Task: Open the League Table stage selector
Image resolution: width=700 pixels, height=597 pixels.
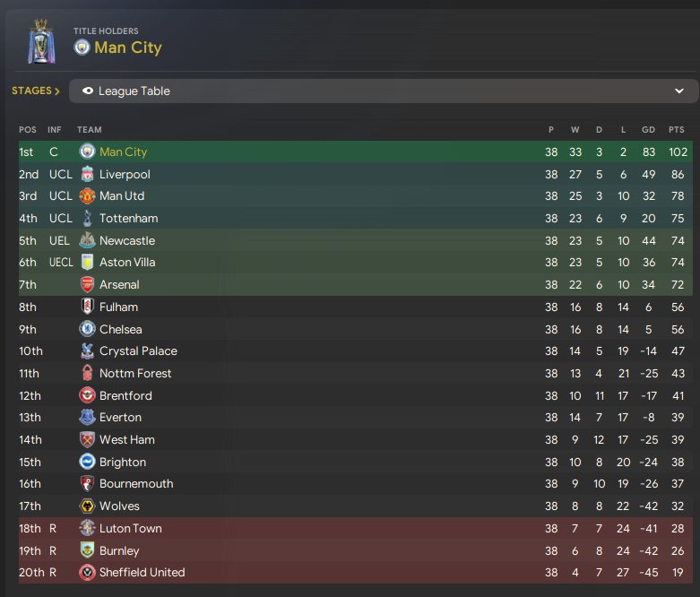Action: tap(384, 91)
